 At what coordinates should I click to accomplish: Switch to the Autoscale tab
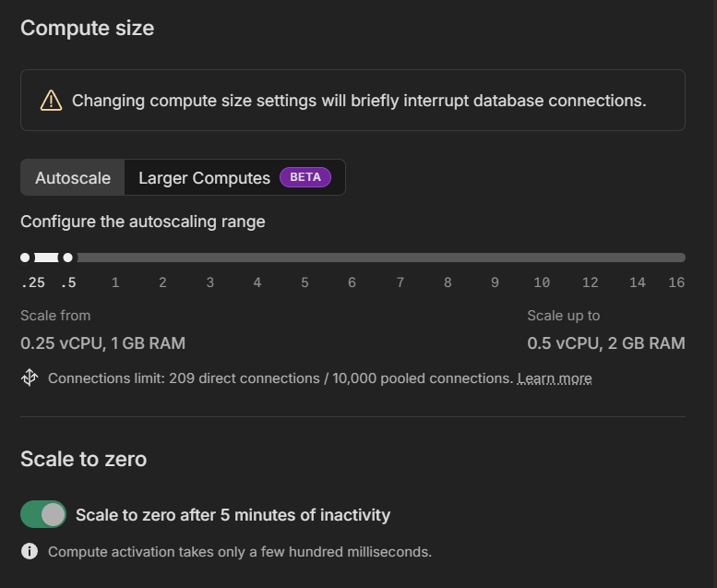[73, 177]
